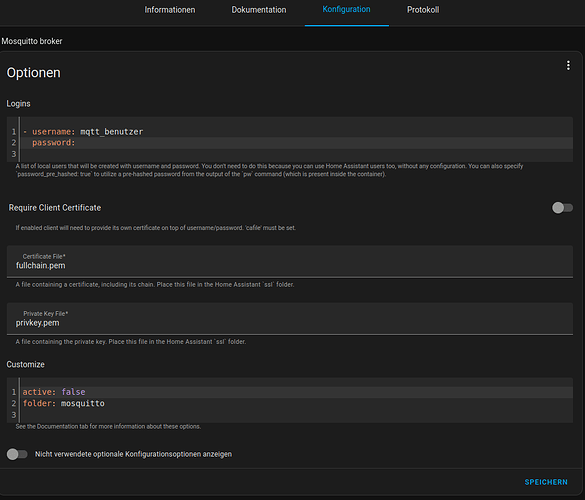Screen dimensions: 585x500
Task: Click empty line 3 of Customize editor
Action: [x=296, y=415]
